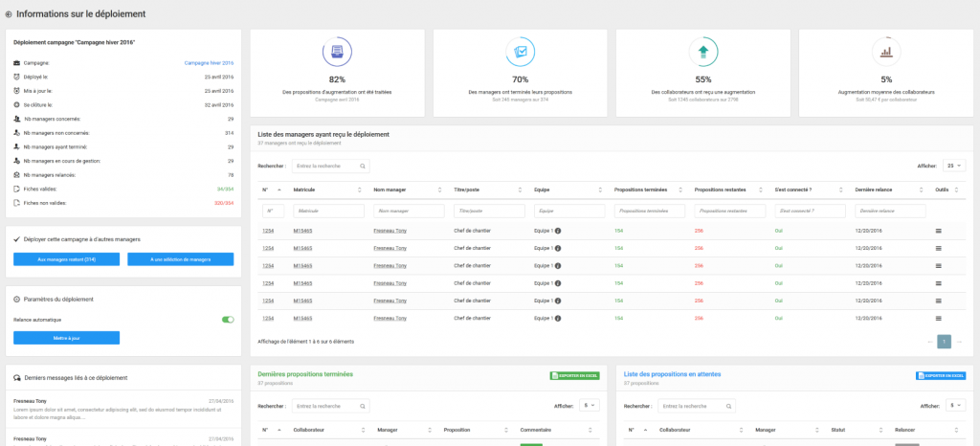The image size is (980, 446).
Task: Click the A une sélection de managers button
Action: pos(181,259)
